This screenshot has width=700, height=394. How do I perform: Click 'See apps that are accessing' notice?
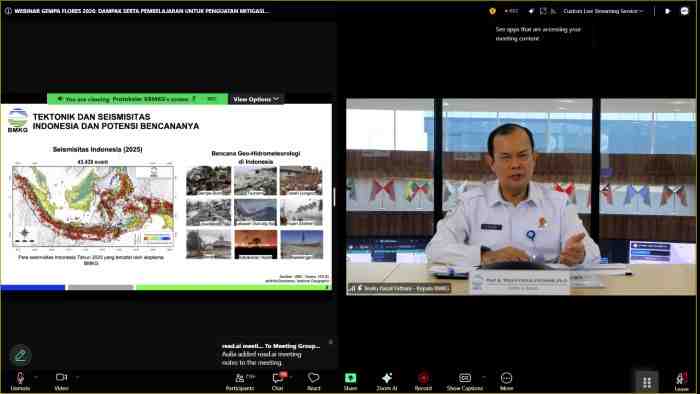click(x=538, y=34)
